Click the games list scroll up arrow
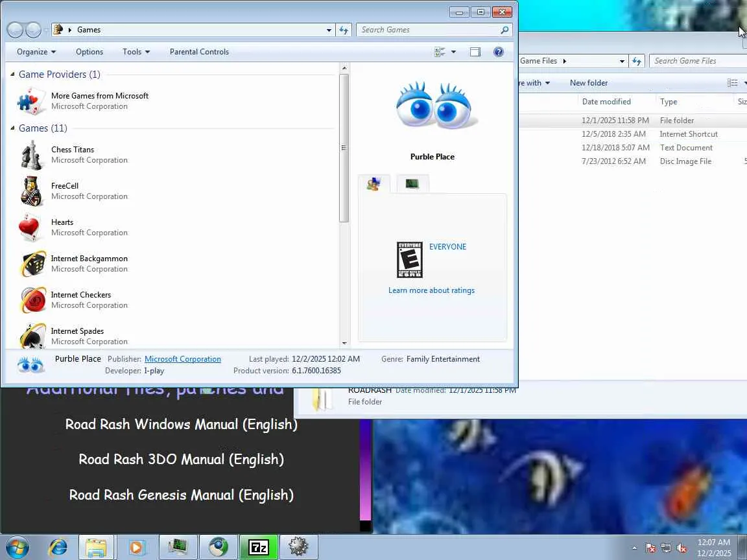This screenshot has width=747, height=560. coord(344,68)
